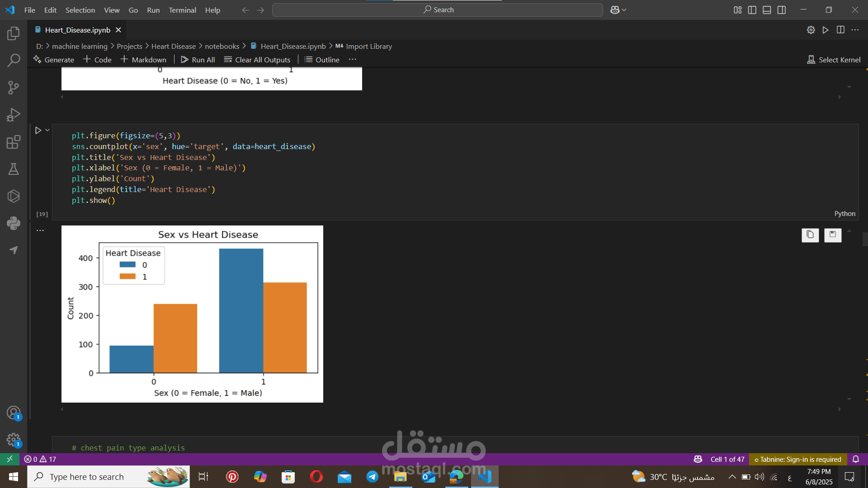This screenshot has width=868, height=488.
Task: Split the editor right
Action: tap(840, 30)
